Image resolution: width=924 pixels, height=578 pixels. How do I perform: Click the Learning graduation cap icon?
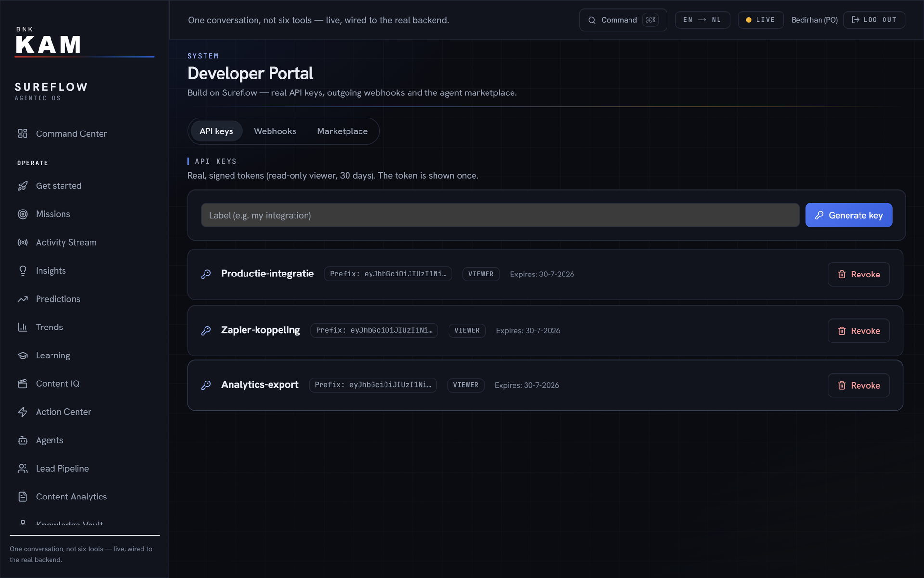(23, 355)
